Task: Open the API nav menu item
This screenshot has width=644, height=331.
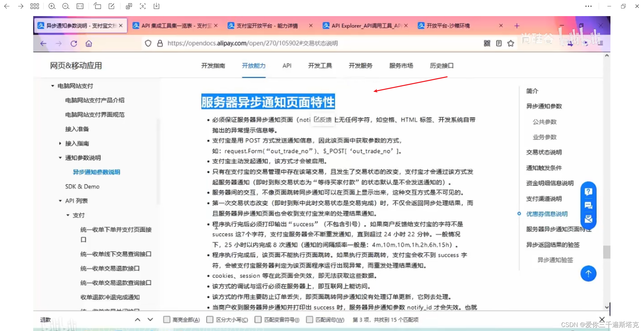Action: coord(287,66)
